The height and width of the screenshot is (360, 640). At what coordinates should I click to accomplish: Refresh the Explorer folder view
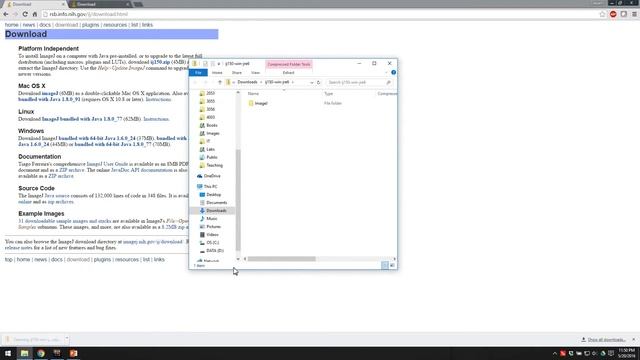pyautogui.click(x=318, y=82)
